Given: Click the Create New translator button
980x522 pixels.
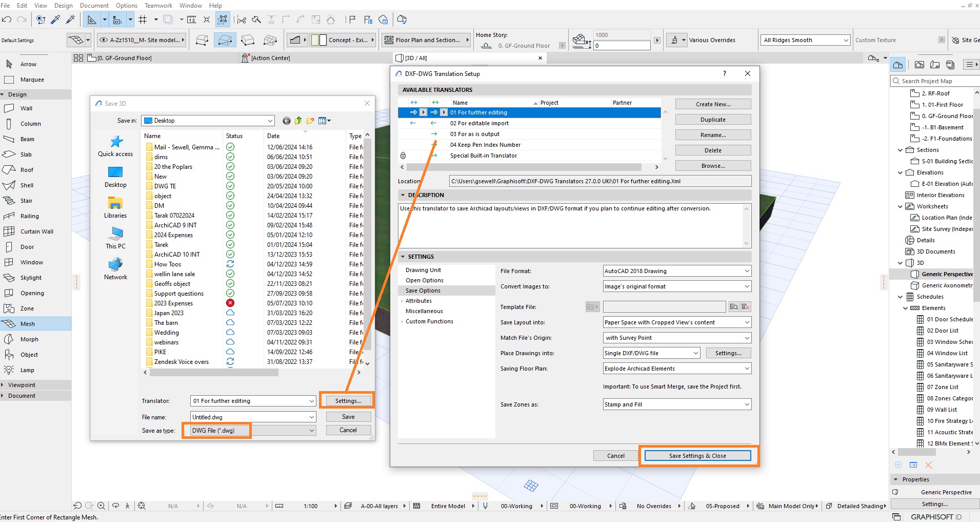Looking at the screenshot, I should click(713, 104).
